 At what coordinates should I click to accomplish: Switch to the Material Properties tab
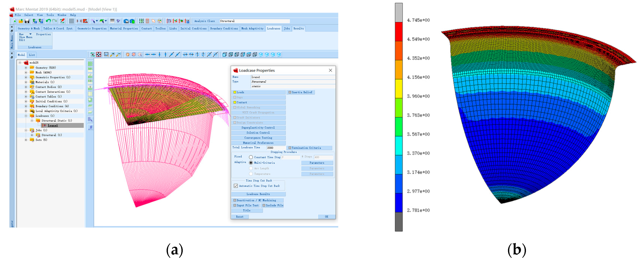(x=124, y=29)
